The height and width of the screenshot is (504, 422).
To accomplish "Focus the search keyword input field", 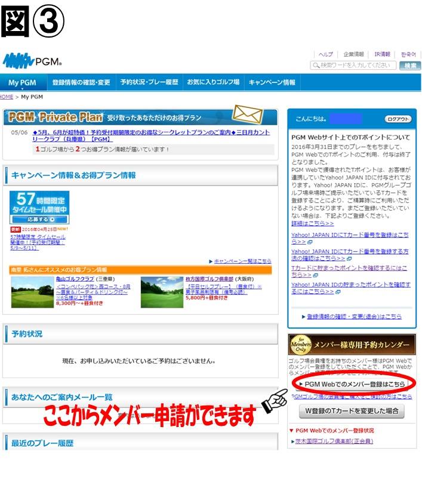I will (353, 66).
